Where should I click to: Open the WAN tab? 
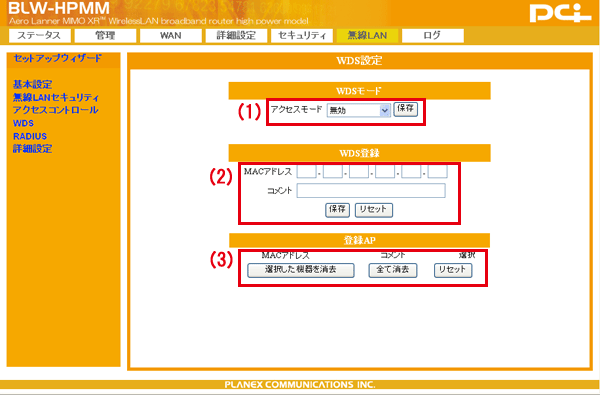tap(171, 36)
